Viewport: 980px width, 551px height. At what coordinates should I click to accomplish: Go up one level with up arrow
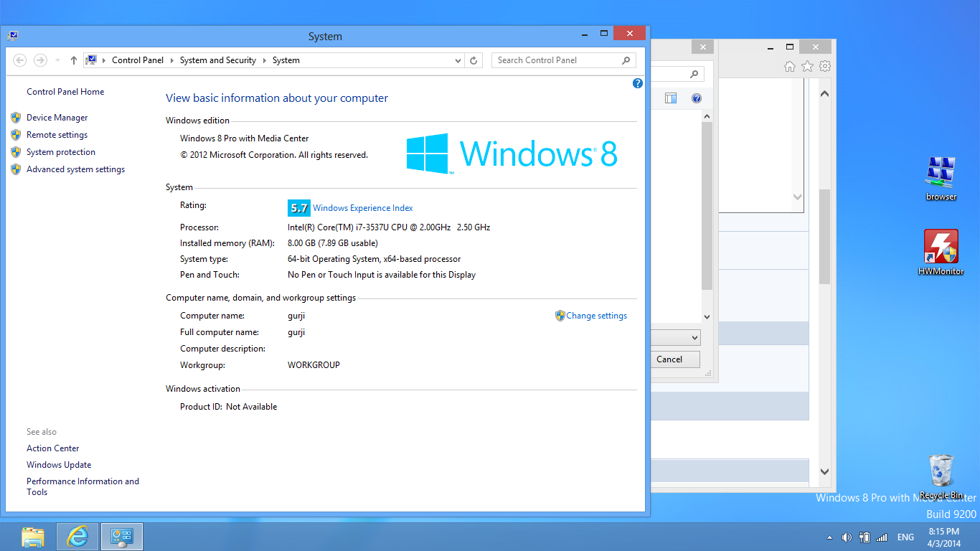point(73,61)
